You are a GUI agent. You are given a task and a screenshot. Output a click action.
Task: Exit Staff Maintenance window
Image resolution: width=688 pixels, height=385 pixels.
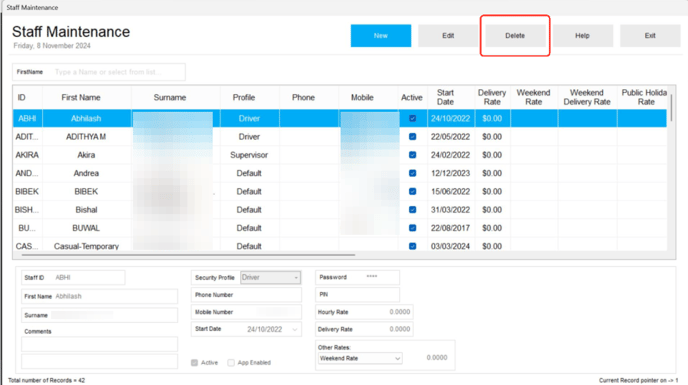coord(650,36)
